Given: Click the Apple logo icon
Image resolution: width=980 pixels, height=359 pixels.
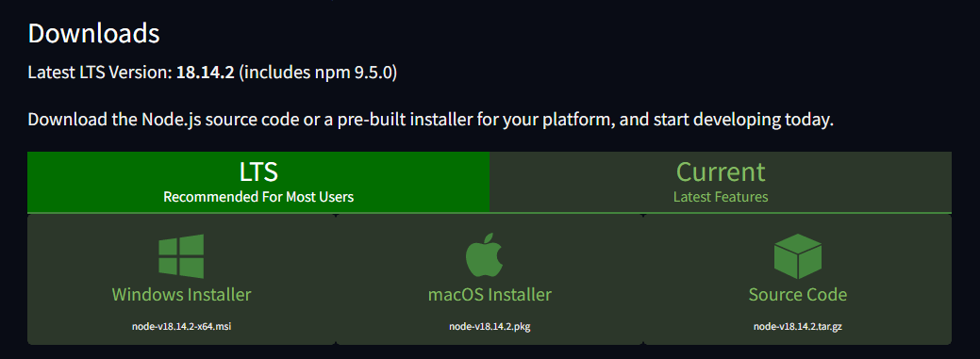Looking at the screenshot, I should pyautogui.click(x=485, y=254).
